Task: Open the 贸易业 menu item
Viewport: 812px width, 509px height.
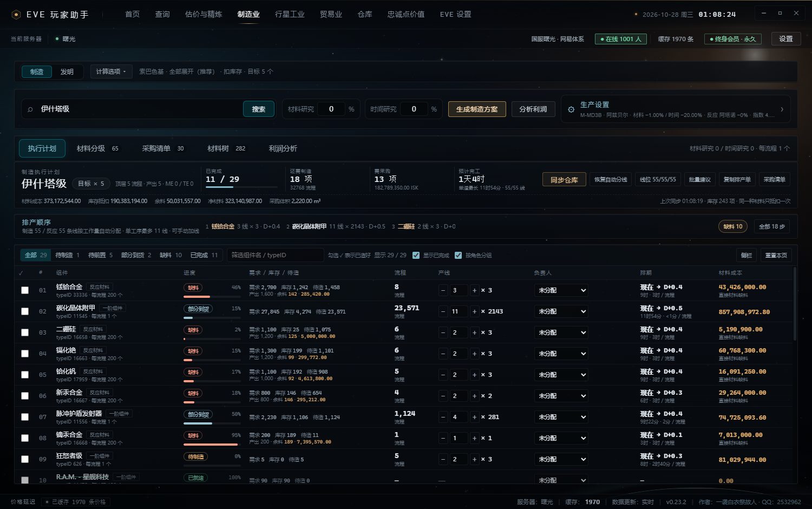Action: pos(331,15)
